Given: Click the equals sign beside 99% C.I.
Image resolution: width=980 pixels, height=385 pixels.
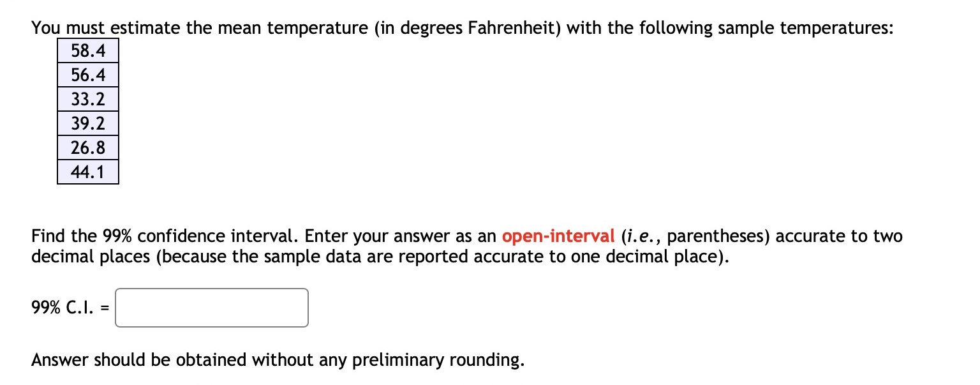Looking at the screenshot, I should coord(104,307).
